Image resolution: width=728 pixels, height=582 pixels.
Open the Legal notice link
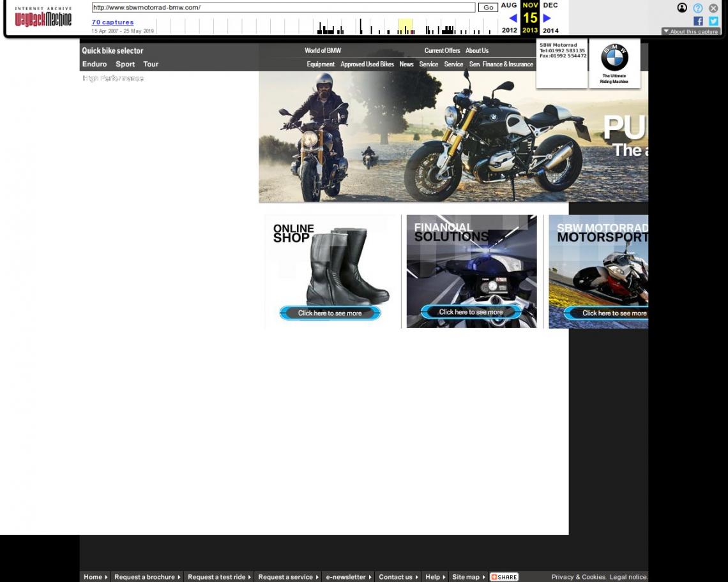[628, 577]
